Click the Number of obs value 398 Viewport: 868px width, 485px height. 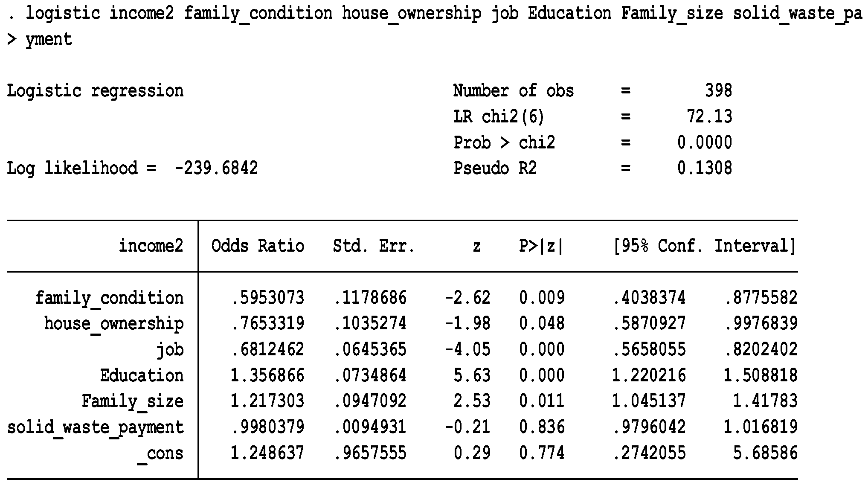718,91
